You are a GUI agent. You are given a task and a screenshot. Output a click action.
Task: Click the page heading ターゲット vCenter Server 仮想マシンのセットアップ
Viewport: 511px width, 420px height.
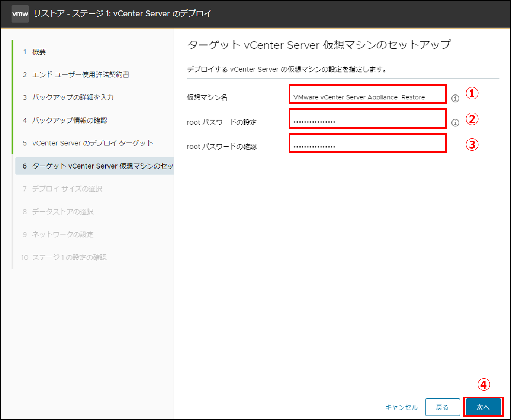click(319, 45)
